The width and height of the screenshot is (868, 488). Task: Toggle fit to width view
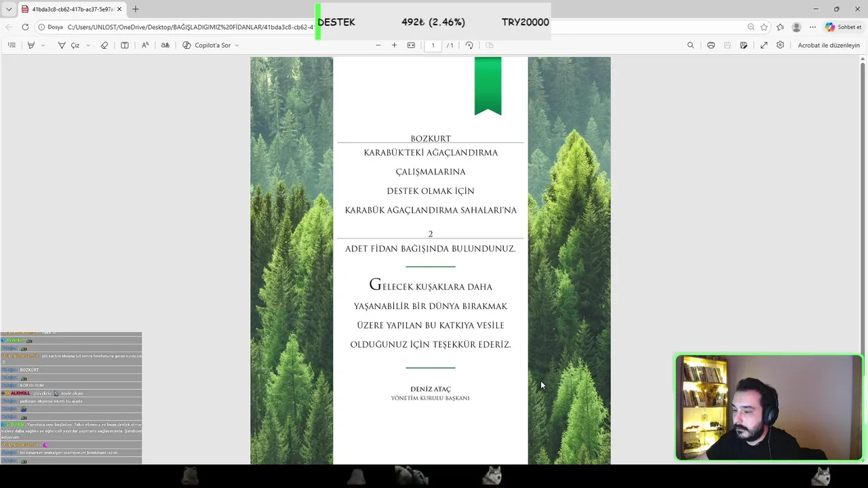coord(411,45)
